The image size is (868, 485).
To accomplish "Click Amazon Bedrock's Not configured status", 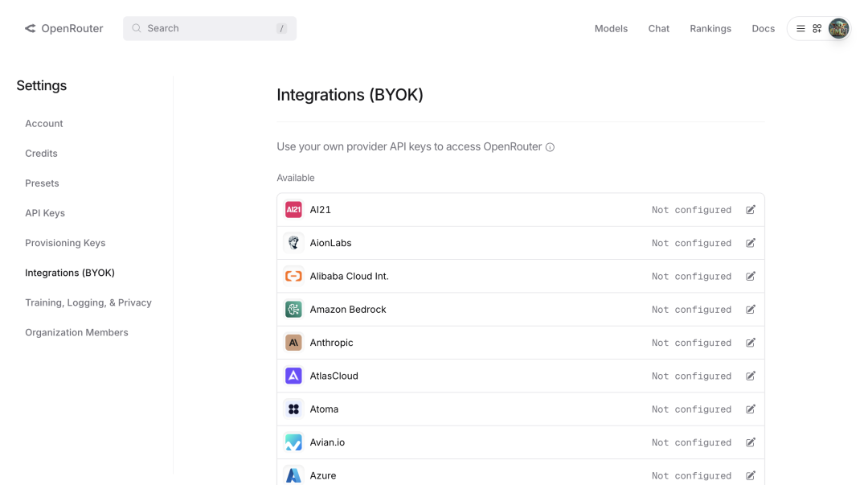I will coord(691,310).
